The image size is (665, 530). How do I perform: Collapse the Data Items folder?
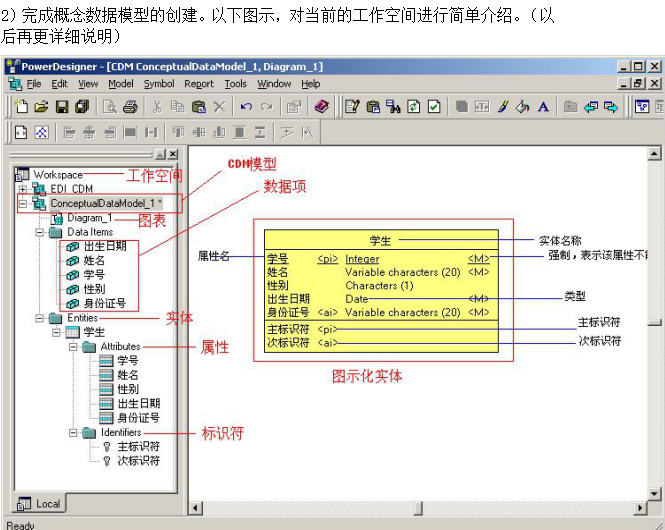[x=40, y=232]
